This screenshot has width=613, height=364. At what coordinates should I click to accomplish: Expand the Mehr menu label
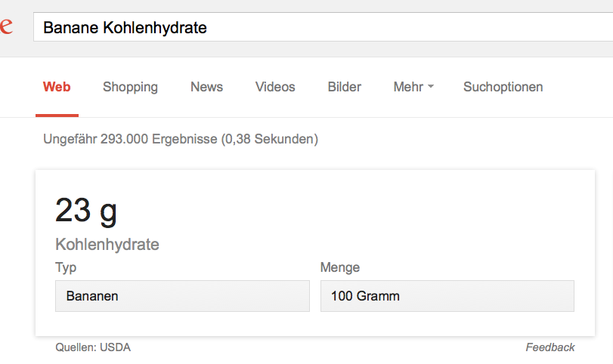coord(408,87)
